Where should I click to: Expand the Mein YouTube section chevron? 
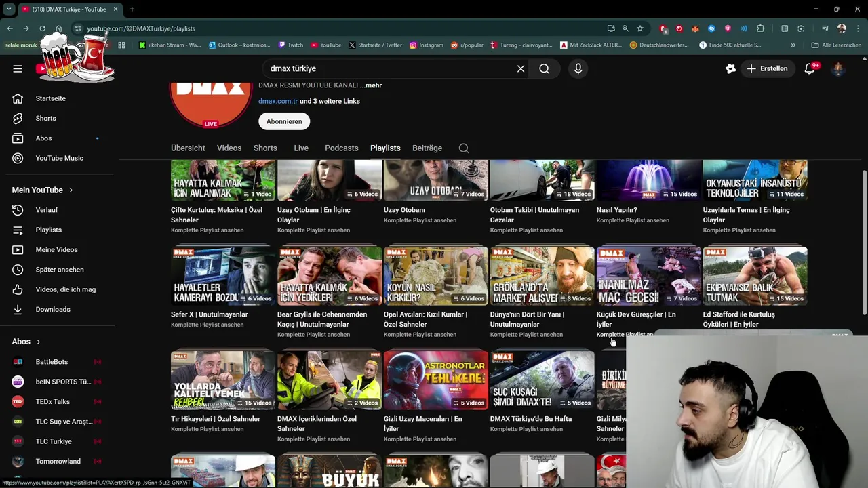(71, 190)
